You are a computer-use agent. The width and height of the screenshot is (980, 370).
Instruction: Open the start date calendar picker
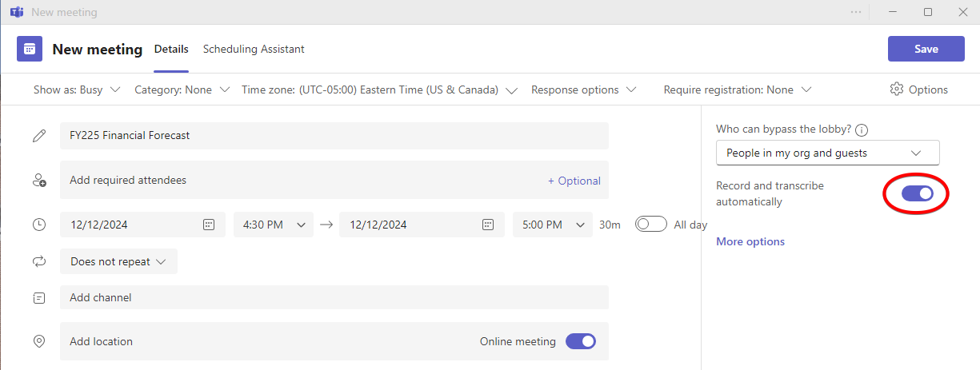[208, 225]
